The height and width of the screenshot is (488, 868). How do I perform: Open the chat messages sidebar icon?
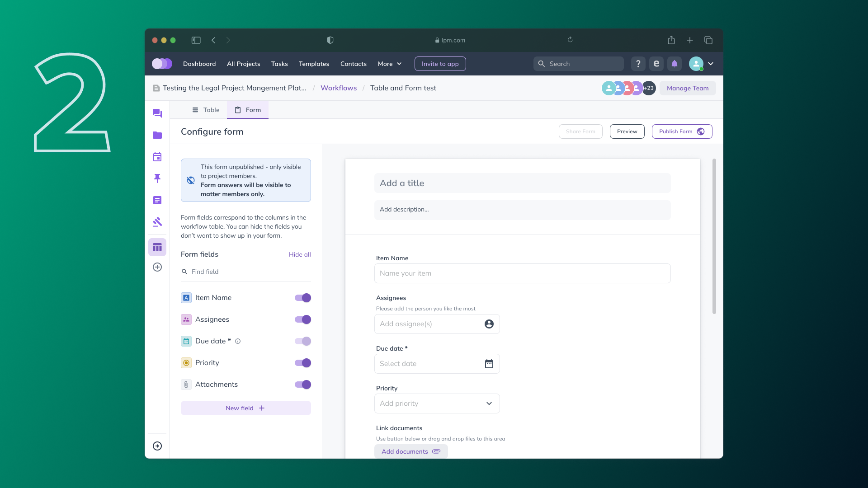[157, 113]
